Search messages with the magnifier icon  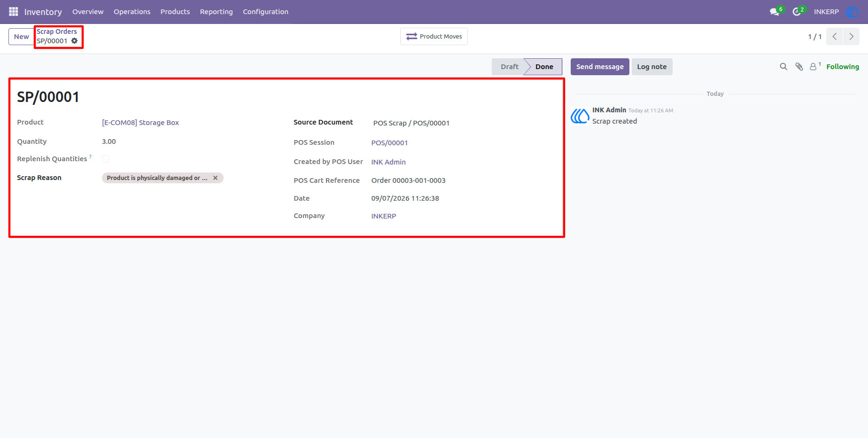point(783,67)
